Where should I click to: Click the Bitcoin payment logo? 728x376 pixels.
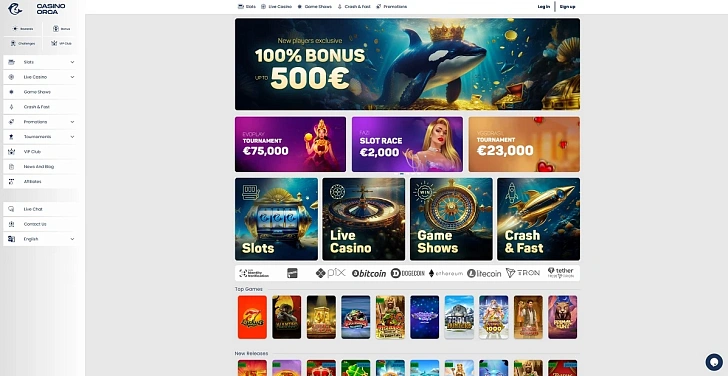point(369,273)
